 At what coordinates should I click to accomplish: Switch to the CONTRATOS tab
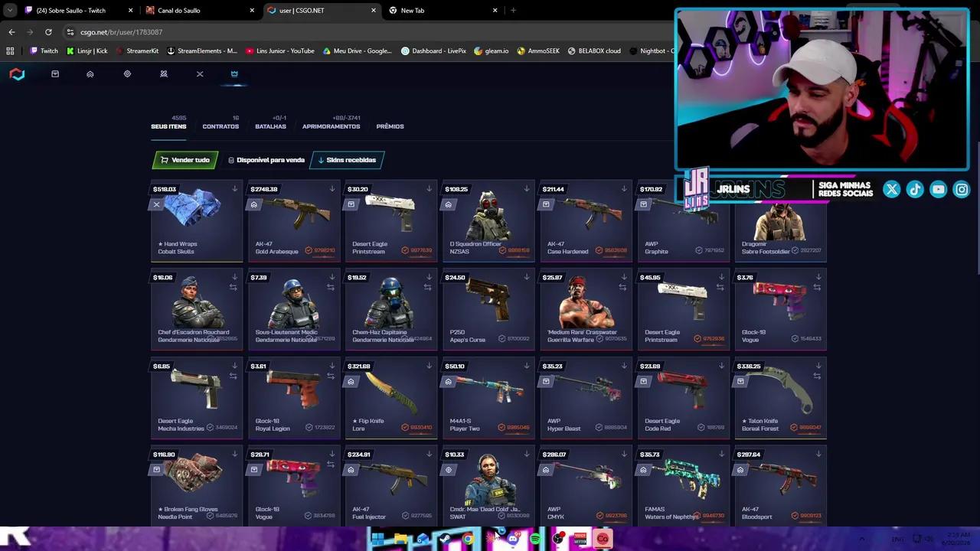point(220,126)
